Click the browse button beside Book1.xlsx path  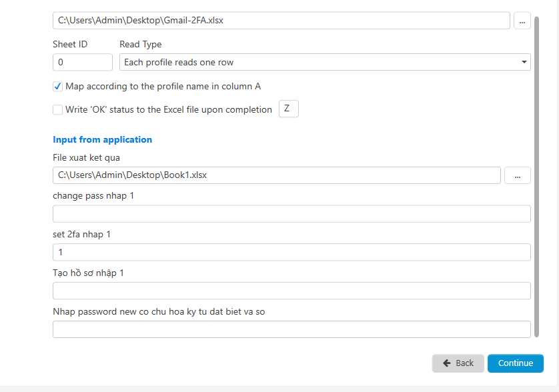[518, 175]
